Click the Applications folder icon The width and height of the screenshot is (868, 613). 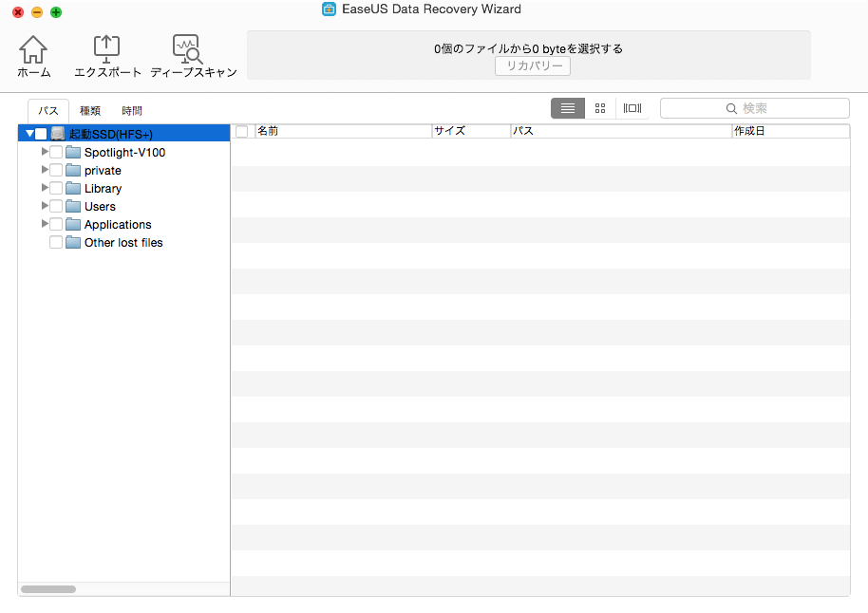(x=73, y=225)
